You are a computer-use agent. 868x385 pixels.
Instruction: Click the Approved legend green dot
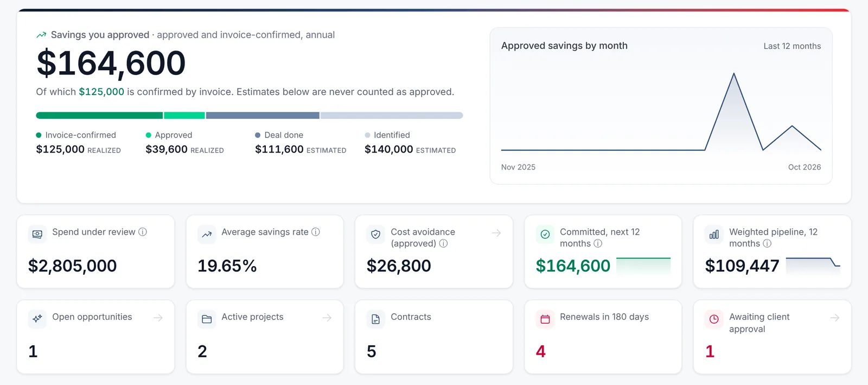click(148, 135)
